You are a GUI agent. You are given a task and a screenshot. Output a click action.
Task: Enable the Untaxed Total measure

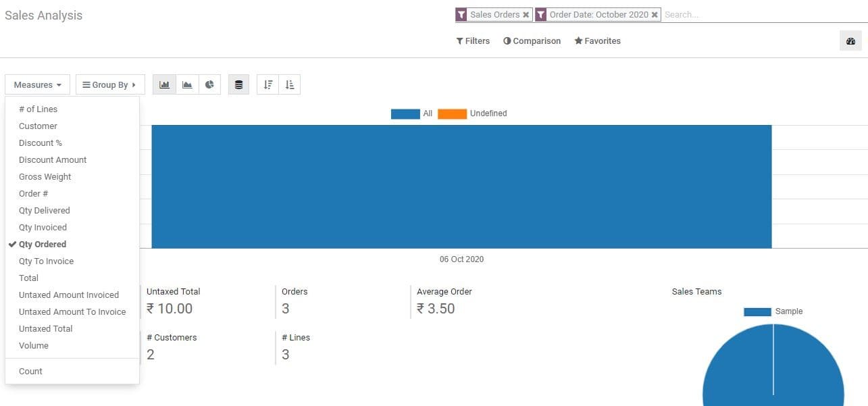(45, 328)
